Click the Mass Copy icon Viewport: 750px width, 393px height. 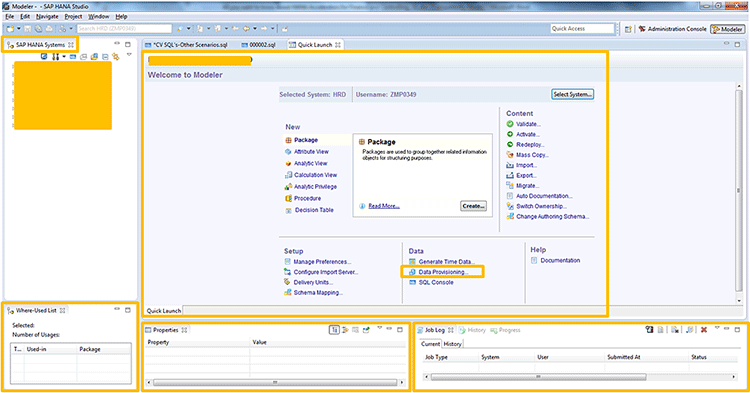click(x=510, y=155)
